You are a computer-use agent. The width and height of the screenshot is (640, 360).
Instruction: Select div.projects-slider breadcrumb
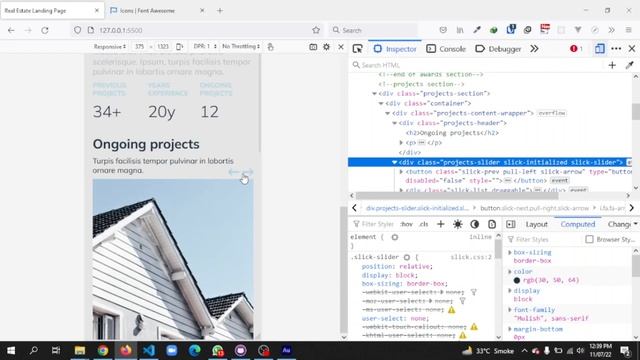coord(417,208)
